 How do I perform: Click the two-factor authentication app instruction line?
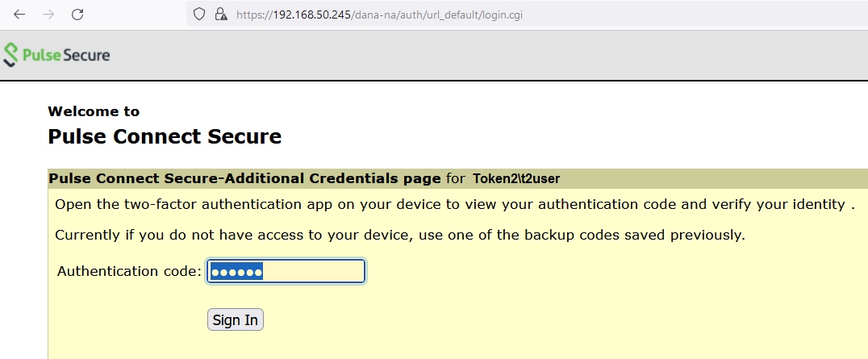click(x=454, y=204)
